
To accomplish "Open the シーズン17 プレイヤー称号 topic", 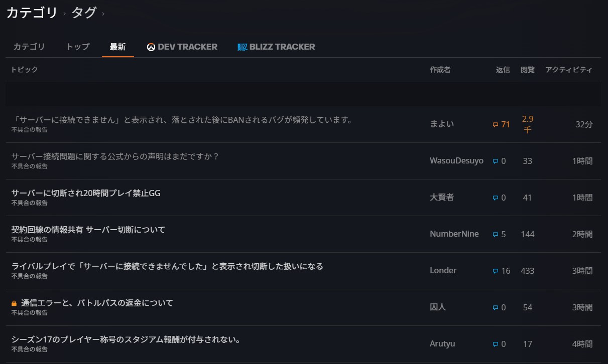I will pos(126,339).
